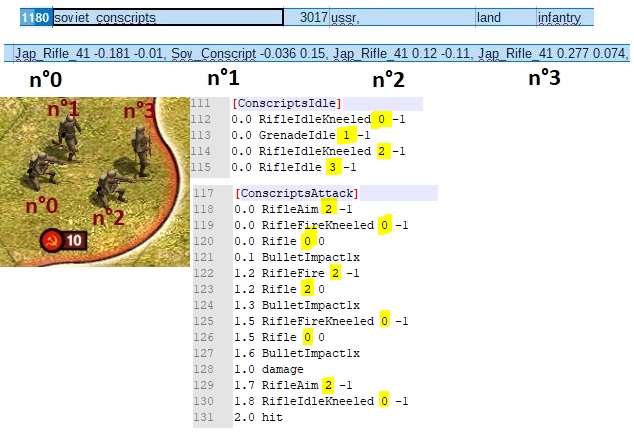Click the line 1.3 BulletImpact1x
The height and width of the screenshot is (432, 634).
click(297, 305)
